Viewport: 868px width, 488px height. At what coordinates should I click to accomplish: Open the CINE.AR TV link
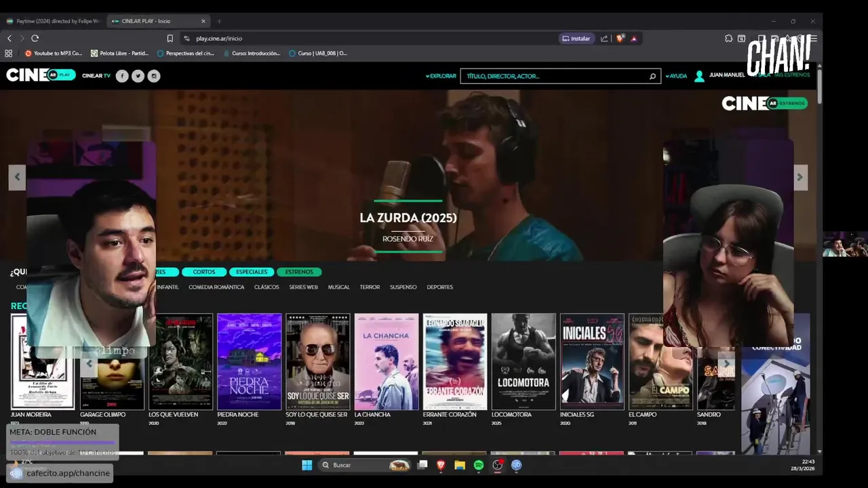click(x=96, y=76)
